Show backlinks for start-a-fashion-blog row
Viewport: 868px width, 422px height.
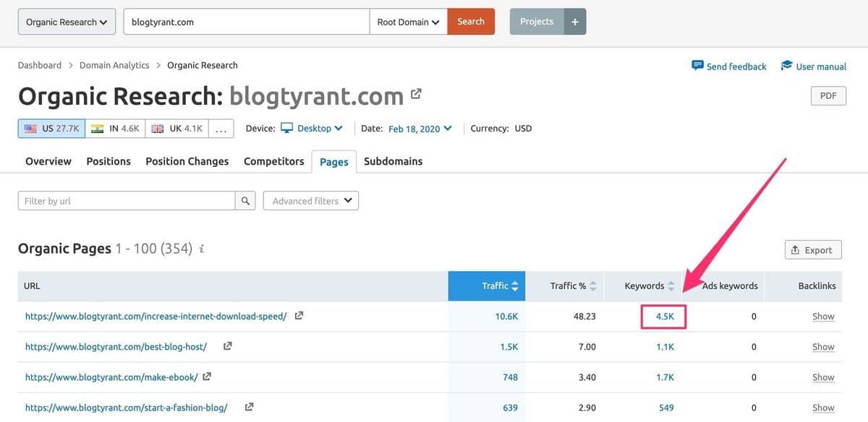823,408
